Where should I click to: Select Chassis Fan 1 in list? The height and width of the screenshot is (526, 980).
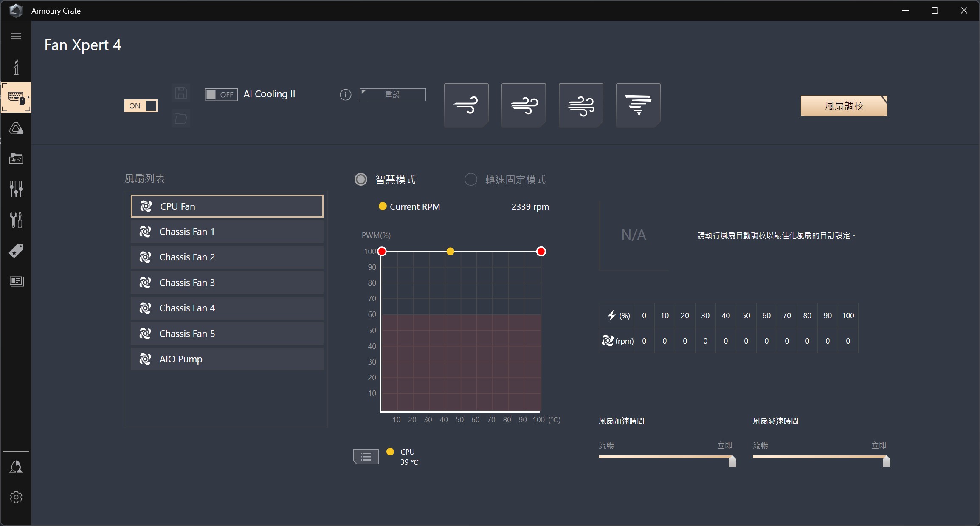(x=227, y=232)
